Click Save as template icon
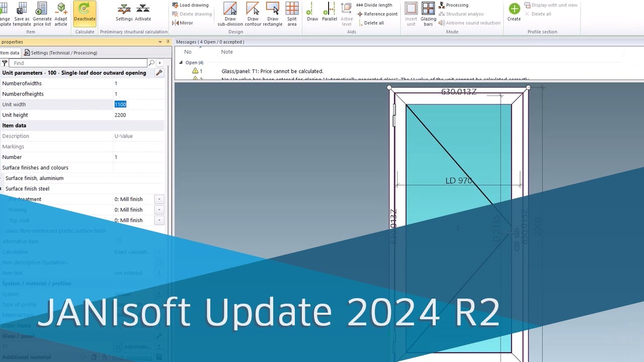The image size is (644, 362). (x=22, y=14)
